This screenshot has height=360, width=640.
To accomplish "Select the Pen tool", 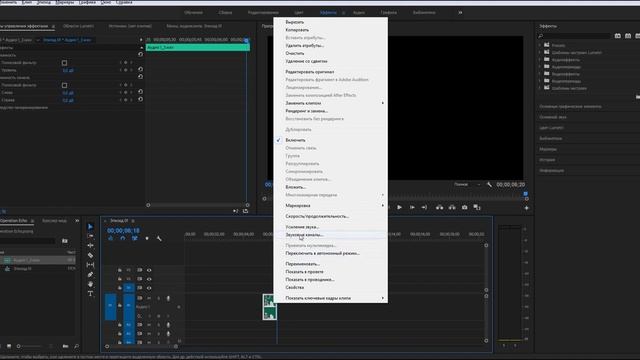I will (x=90, y=274).
